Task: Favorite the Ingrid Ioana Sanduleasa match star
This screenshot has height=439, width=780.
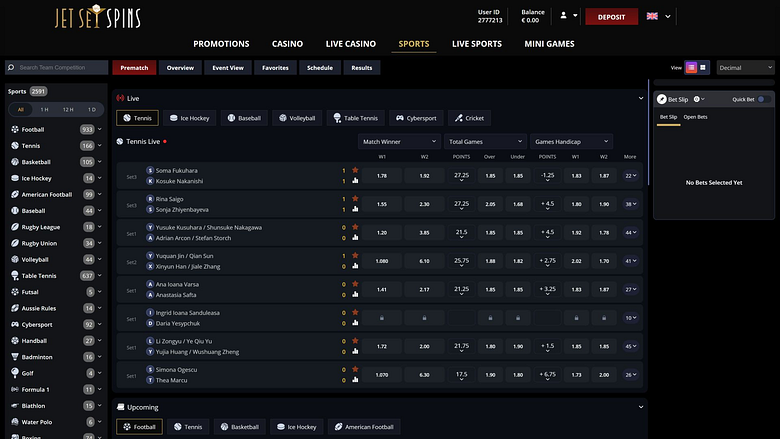Action: pyautogui.click(x=355, y=312)
